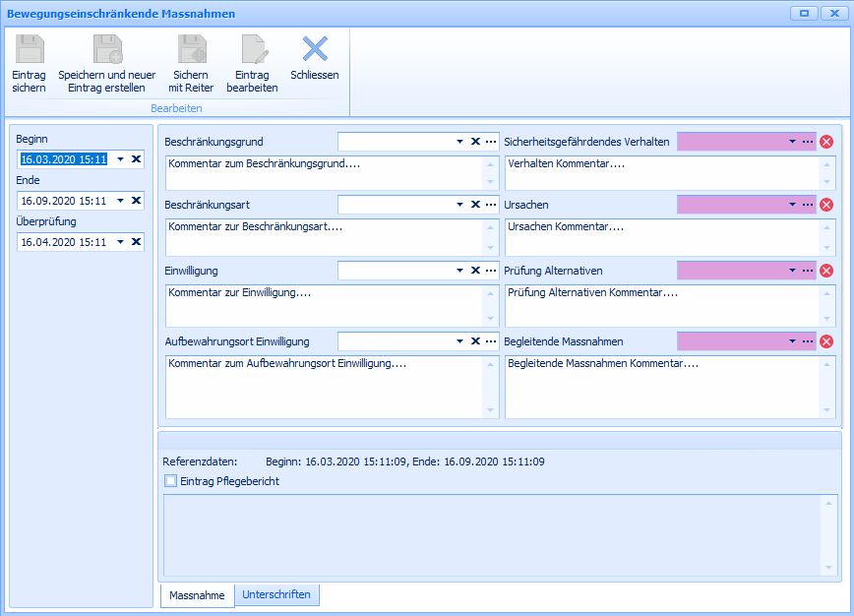Click into the Kommentar zum Beschränkungsgrund textbox
The width and height of the screenshot is (854, 616).
(323, 172)
